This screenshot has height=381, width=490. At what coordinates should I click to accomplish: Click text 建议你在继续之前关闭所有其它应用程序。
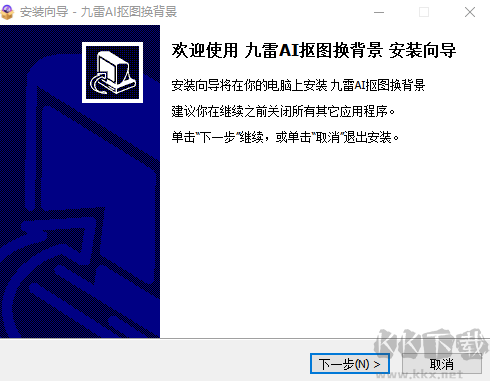[x=283, y=111]
